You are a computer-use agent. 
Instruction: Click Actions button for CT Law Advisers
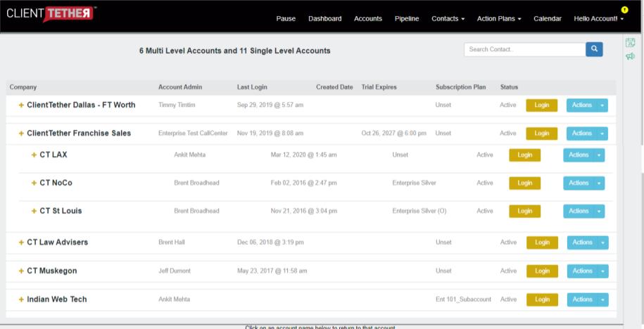coord(582,243)
